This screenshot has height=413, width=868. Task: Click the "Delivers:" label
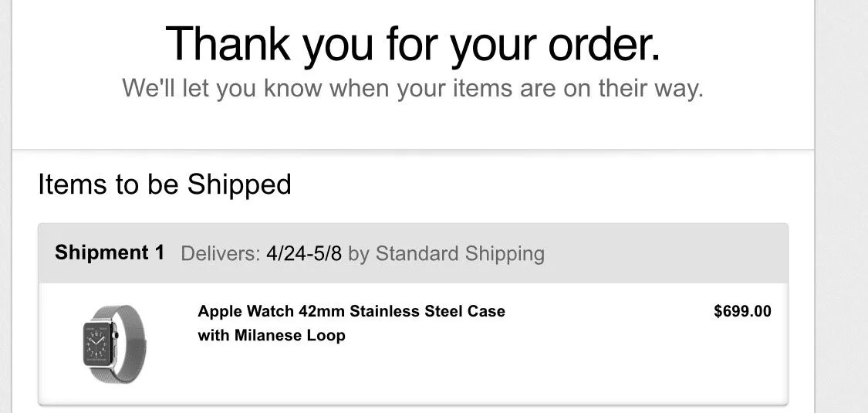[x=220, y=254]
